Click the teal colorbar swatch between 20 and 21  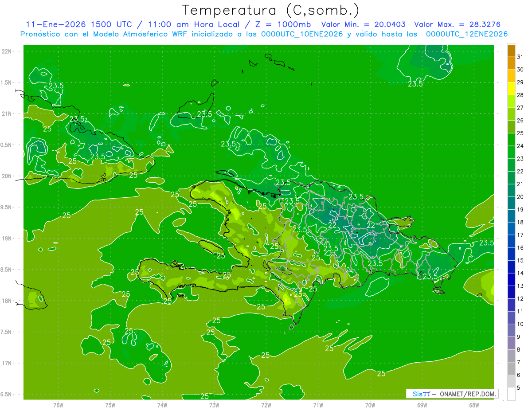point(511,190)
